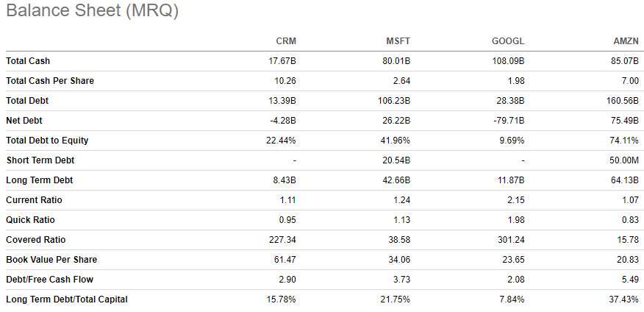
Task: Click the Total Debt to Equity label
Action: pos(47,140)
